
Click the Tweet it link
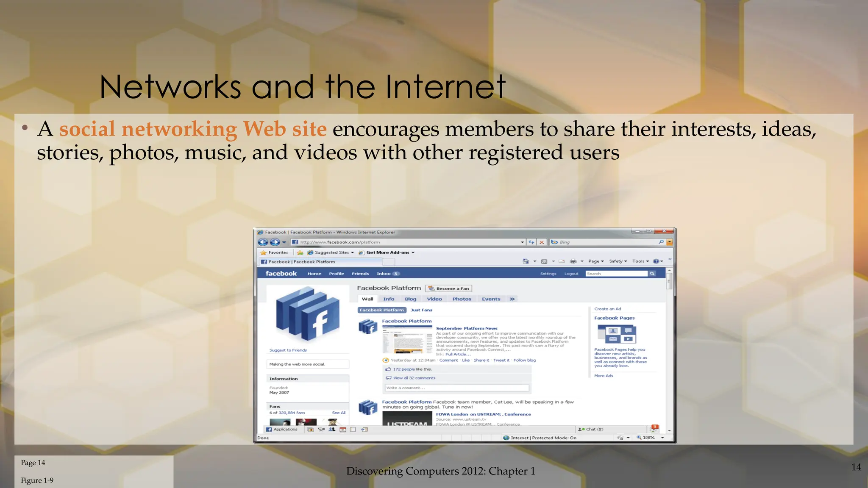(501, 360)
